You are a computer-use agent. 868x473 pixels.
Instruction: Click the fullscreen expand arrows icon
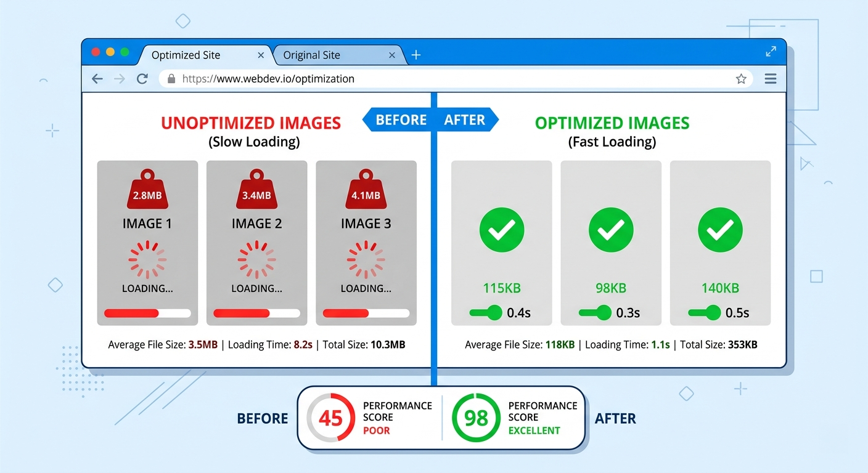point(771,52)
